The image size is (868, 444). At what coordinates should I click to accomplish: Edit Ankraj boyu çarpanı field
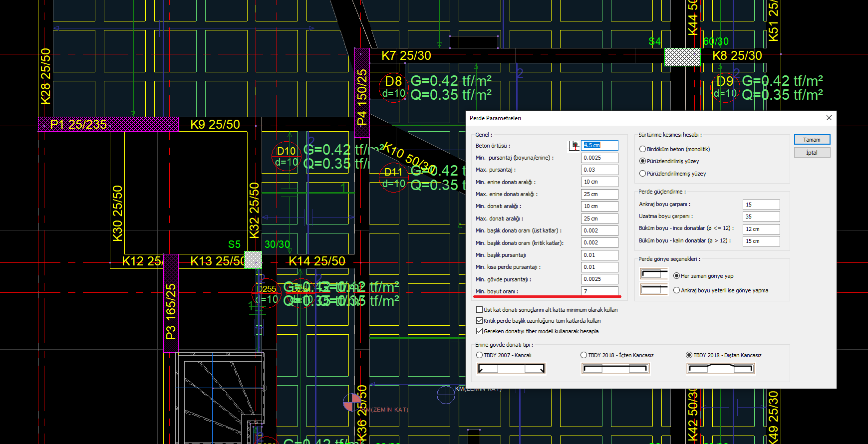761,205
